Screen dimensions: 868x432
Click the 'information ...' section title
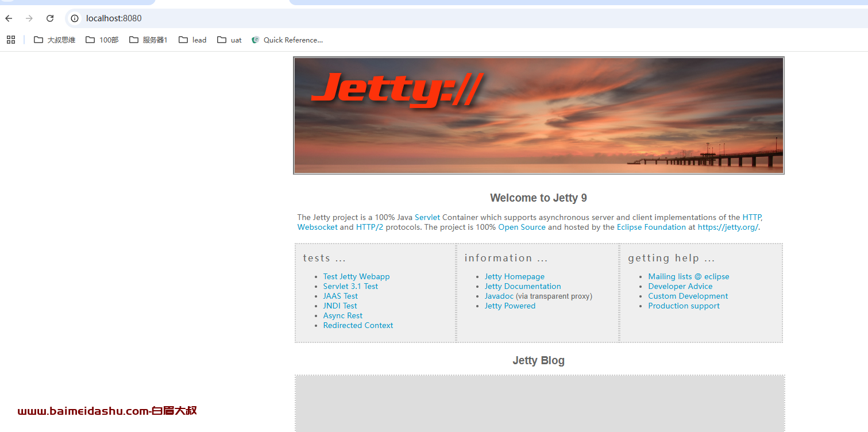tap(506, 258)
